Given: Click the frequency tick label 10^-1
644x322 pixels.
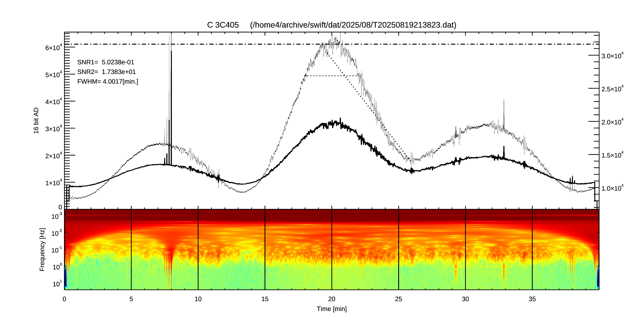Looking at the screenshot, I should pos(57,250).
